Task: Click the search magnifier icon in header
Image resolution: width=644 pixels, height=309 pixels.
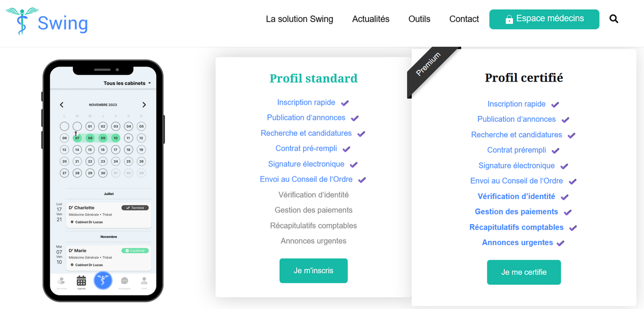Action: click(614, 19)
